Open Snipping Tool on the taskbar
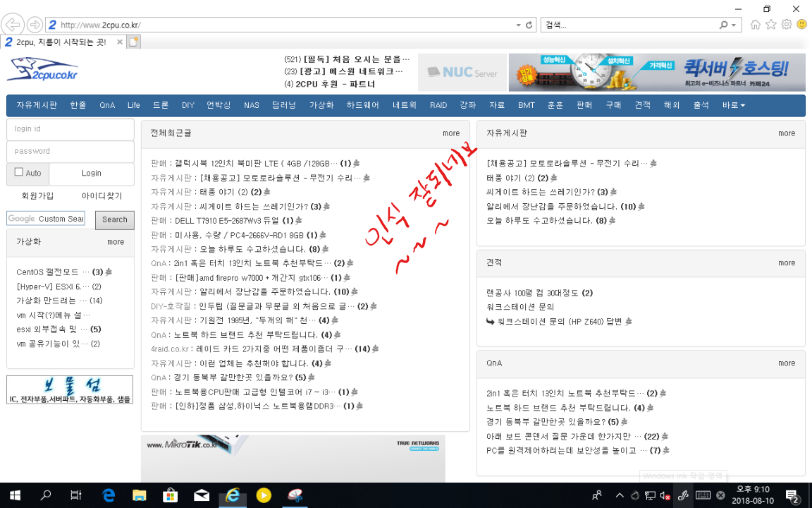Screen dimensions: 812x508 pyautogui.click(x=295, y=495)
